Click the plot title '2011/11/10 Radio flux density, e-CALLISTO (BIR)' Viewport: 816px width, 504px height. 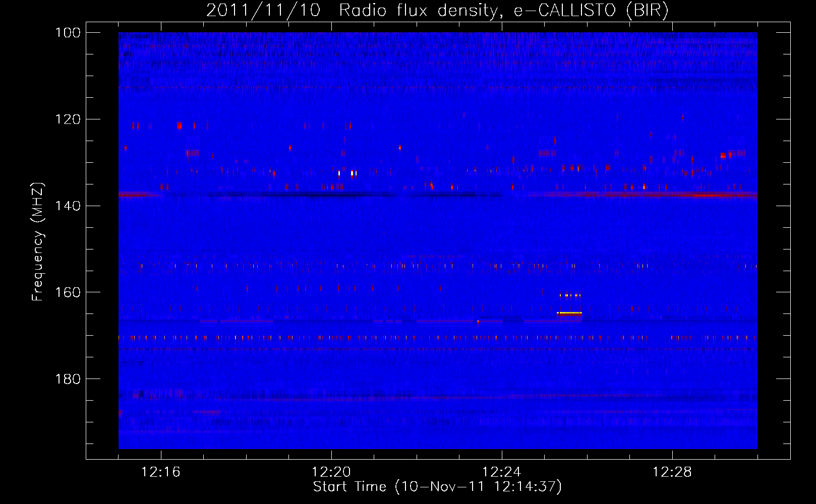click(x=437, y=11)
